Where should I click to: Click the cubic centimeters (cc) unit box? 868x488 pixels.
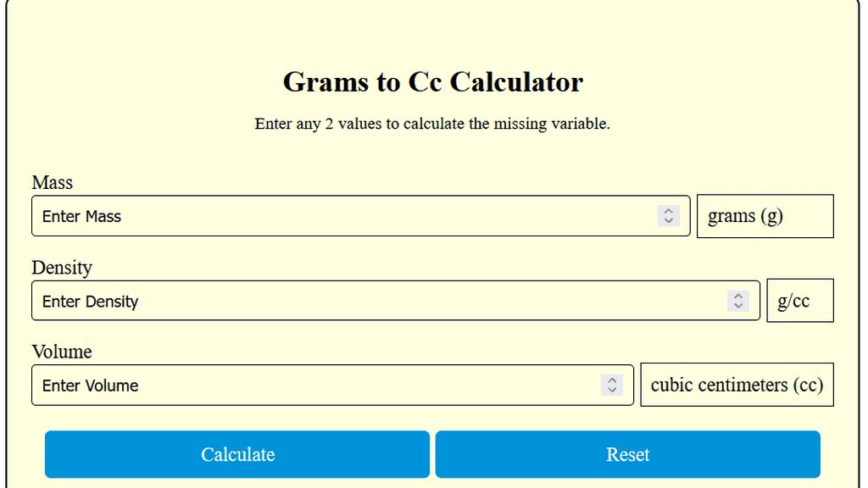tap(737, 385)
